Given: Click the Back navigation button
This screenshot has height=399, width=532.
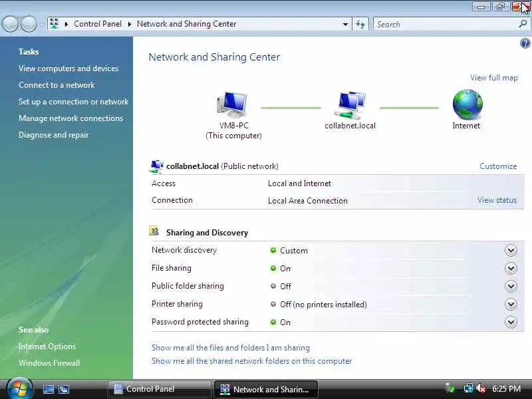Looking at the screenshot, I should [x=10, y=24].
